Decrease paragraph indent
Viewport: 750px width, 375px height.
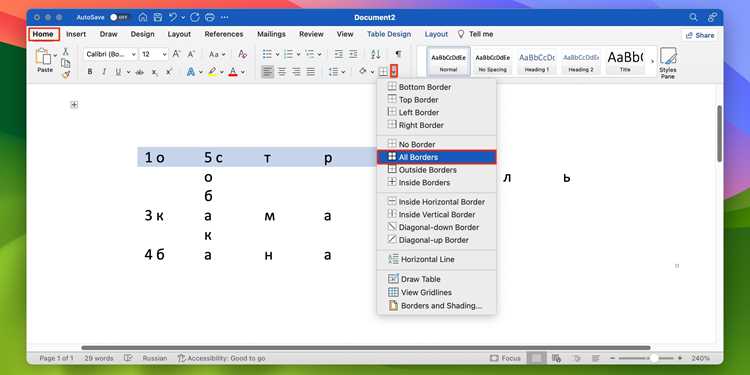click(x=339, y=55)
